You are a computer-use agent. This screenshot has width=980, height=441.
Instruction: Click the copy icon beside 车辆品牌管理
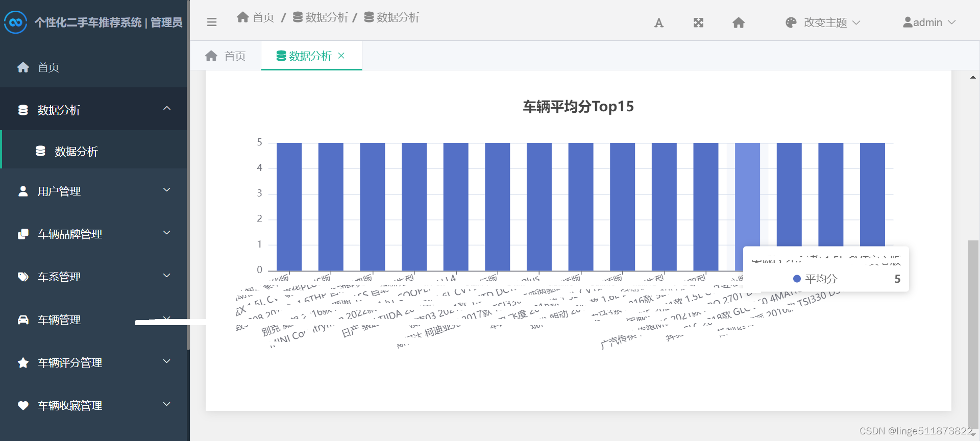(x=23, y=234)
